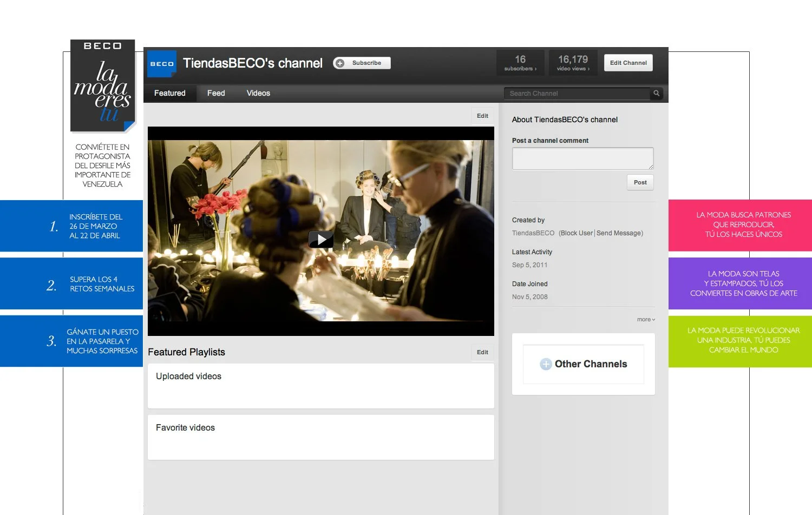The width and height of the screenshot is (812, 515).
Task: Click the blue 'Supera los 4 retos semanales' banner
Action: 71,283
